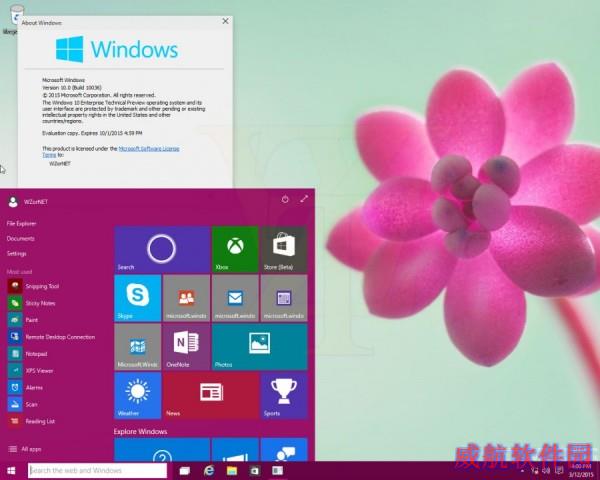Click the power button in Start menu
The width and height of the screenshot is (600, 480).
[x=285, y=199]
